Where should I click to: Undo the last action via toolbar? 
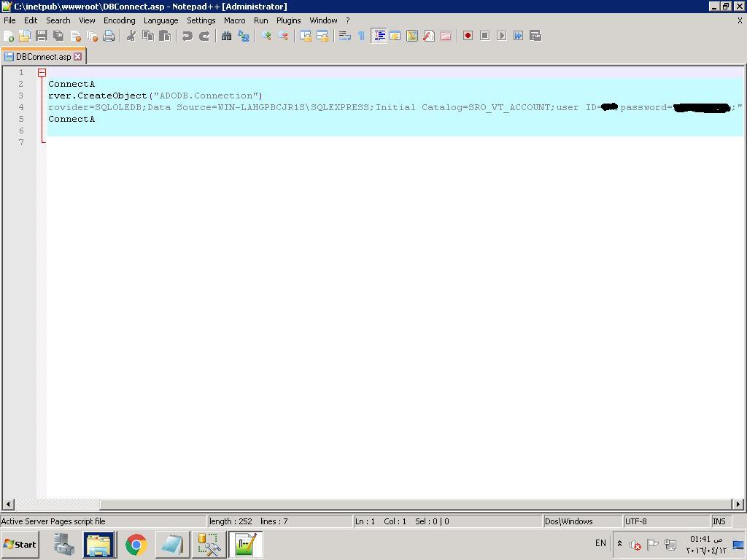pos(187,36)
